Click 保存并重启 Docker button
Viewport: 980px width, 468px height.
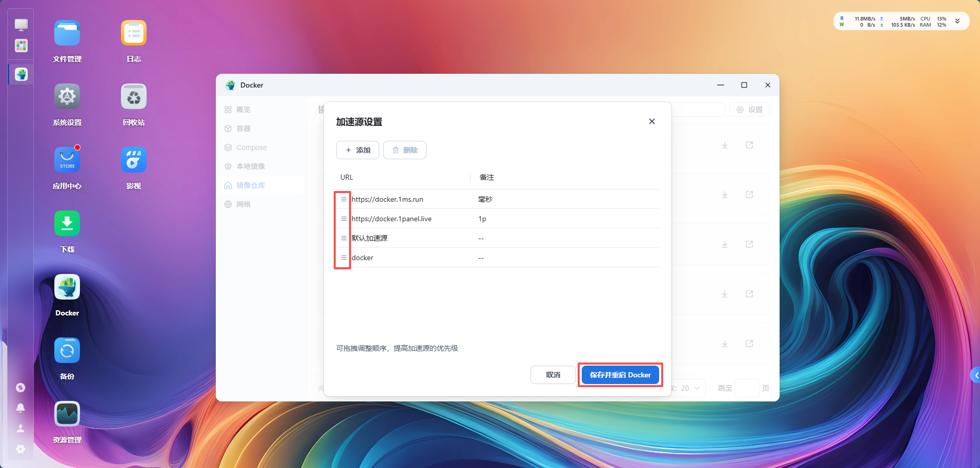(x=620, y=375)
